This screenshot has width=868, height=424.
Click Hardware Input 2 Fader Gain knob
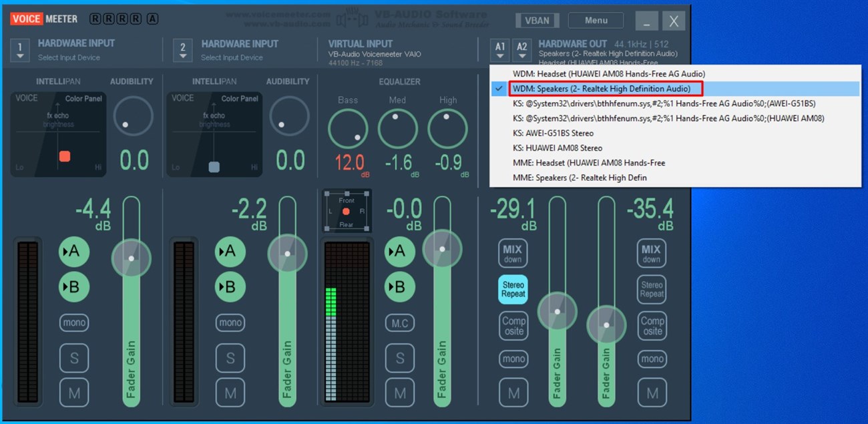click(x=288, y=254)
